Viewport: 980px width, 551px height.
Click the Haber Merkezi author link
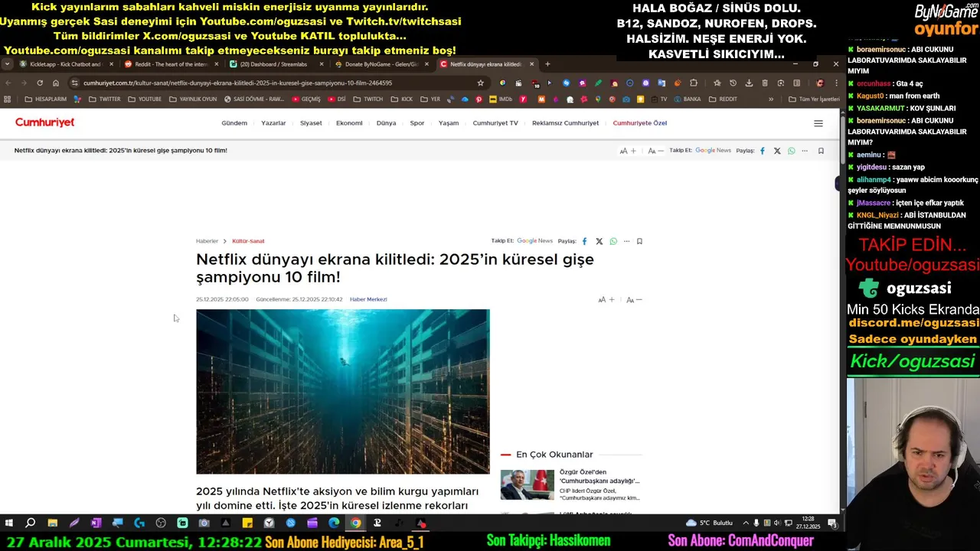(x=368, y=299)
